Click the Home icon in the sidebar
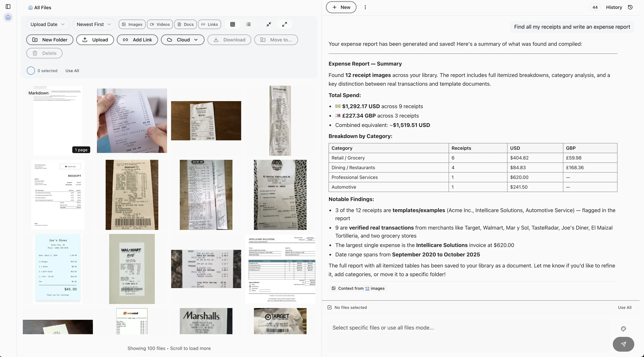 pos(8,17)
